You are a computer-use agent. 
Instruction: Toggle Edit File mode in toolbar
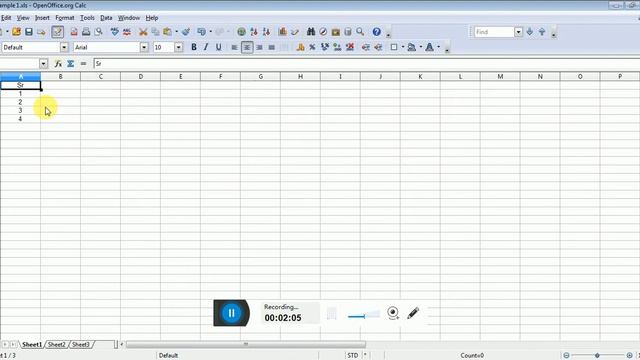(x=58, y=32)
